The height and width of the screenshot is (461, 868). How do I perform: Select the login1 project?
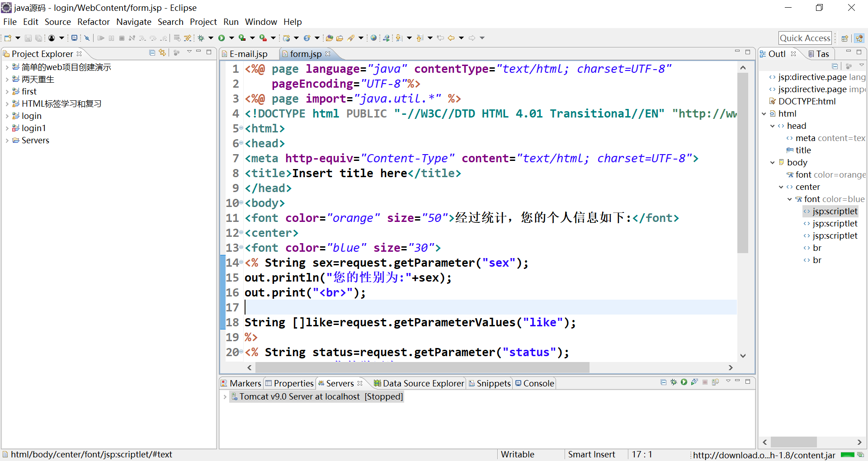click(x=33, y=128)
